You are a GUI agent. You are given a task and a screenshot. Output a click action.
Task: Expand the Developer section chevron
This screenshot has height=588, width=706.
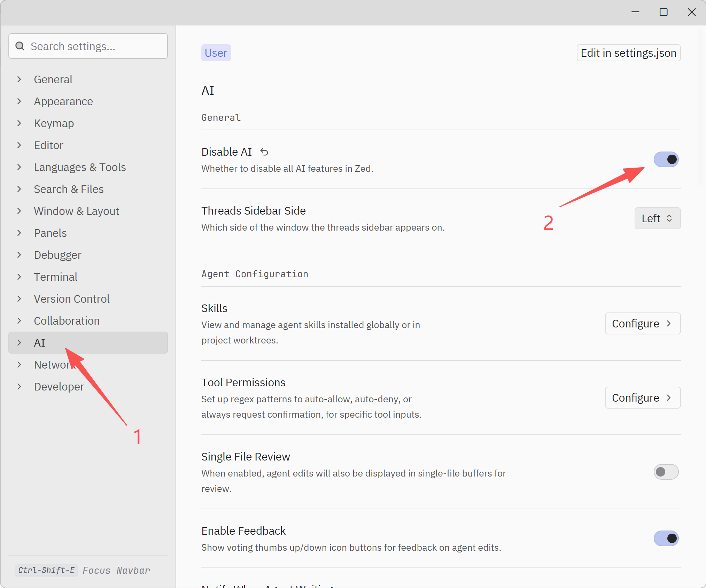point(20,387)
